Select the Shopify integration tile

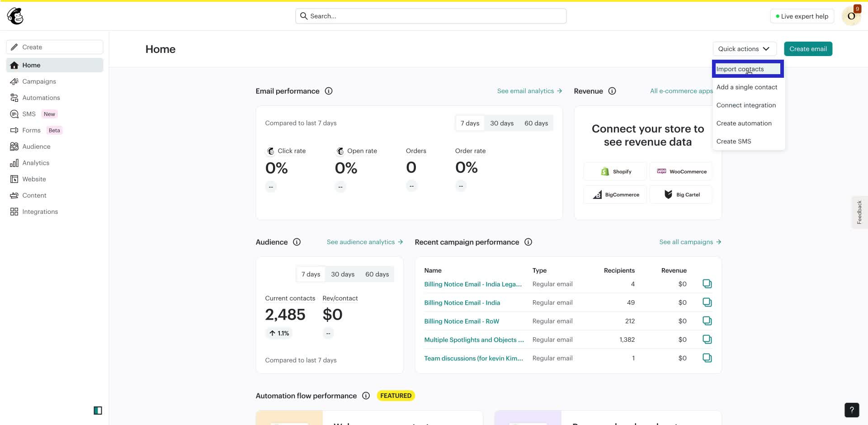pyautogui.click(x=615, y=171)
